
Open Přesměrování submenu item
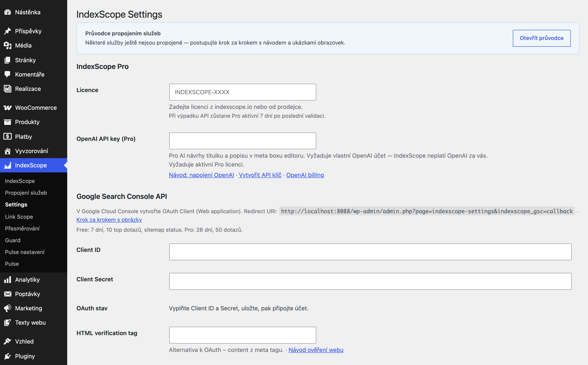pyautogui.click(x=22, y=228)
